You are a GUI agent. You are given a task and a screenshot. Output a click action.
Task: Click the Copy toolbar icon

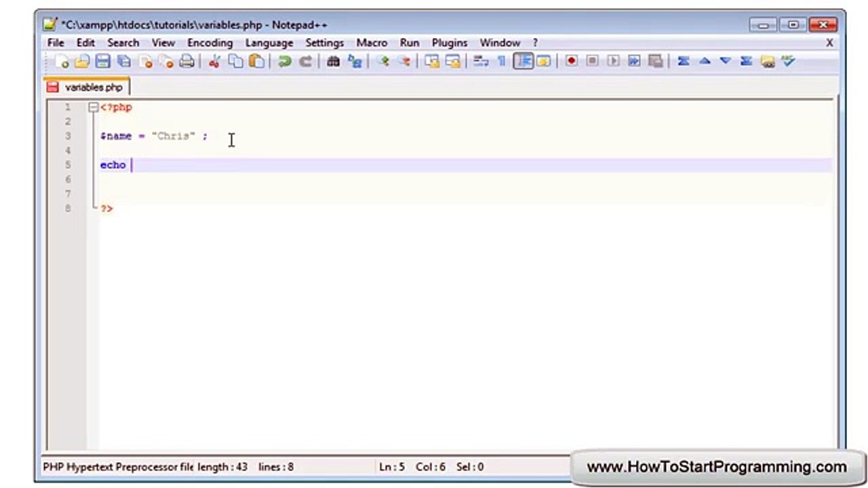(x=236, y=62)
